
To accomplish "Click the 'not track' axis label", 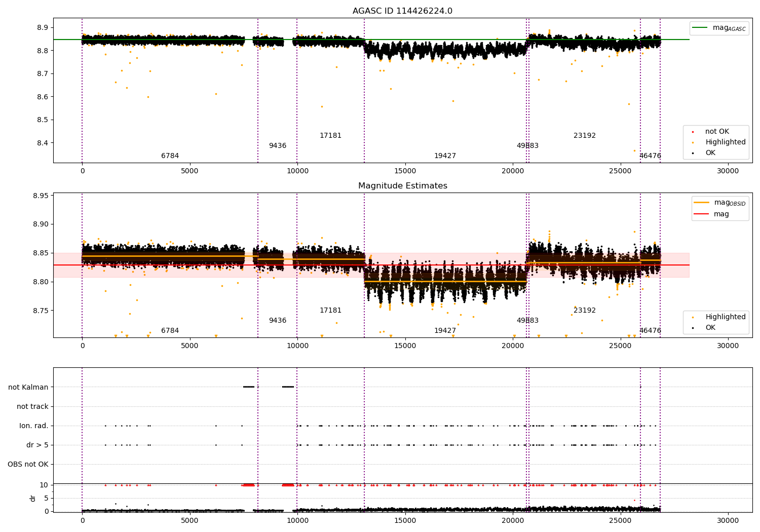I will (x=32, y=407).
